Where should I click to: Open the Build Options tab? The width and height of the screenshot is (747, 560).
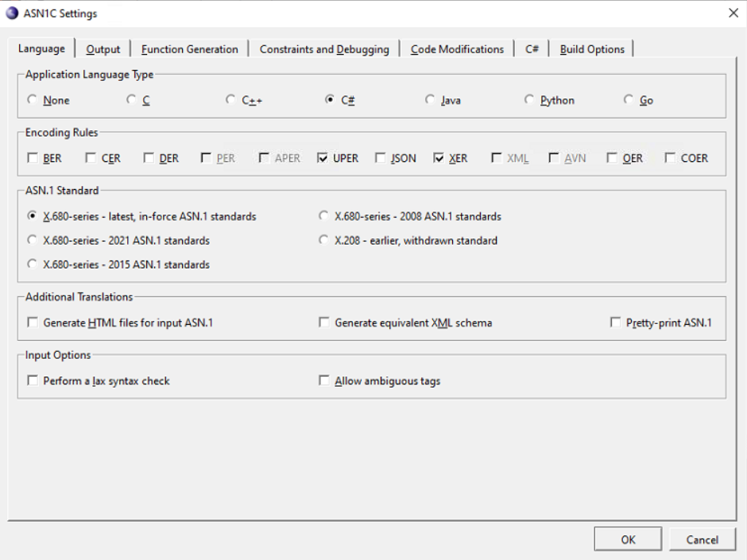pos(592,49)
